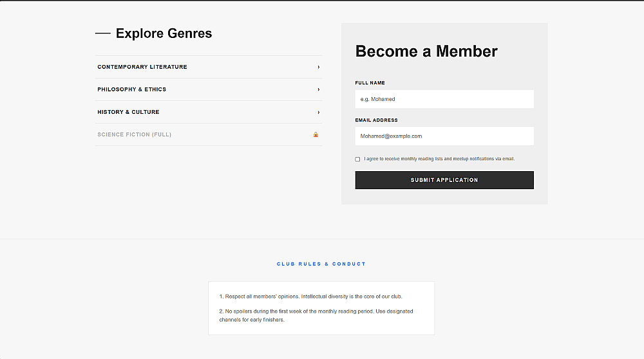Open the History & Culture genre row
The width and height of the screenshot is (644, 359).
coord(129,112)
